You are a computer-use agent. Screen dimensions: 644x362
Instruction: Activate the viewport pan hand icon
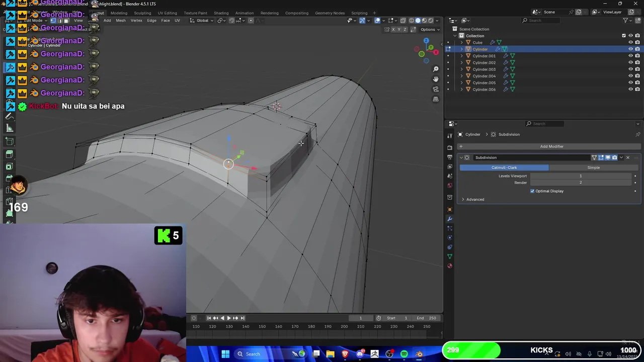click(436, 79)
